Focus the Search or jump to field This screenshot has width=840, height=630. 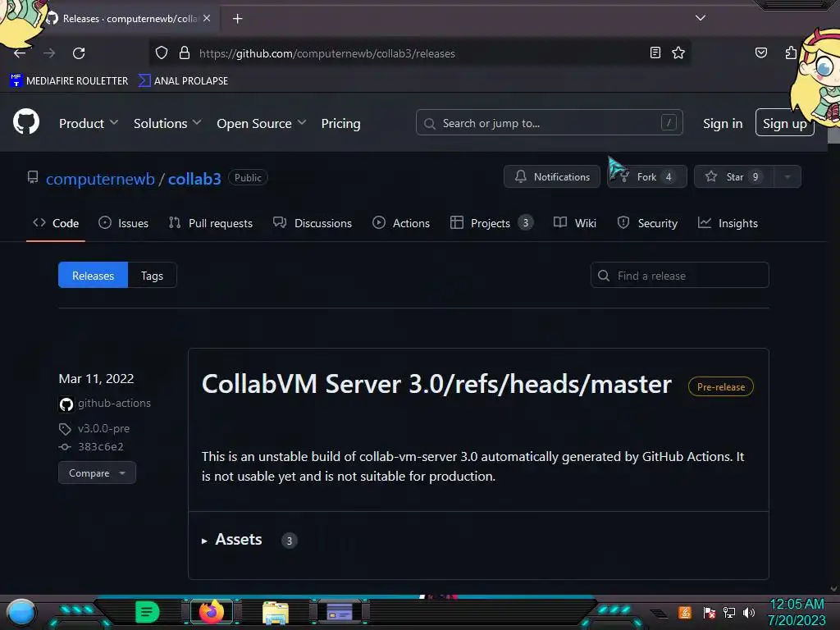coord(549,123)
